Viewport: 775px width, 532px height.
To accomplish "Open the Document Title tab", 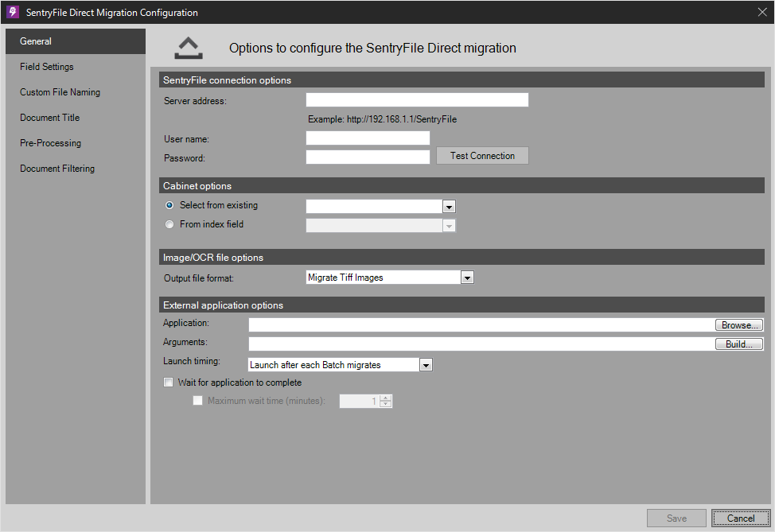I will pos(76,118).
